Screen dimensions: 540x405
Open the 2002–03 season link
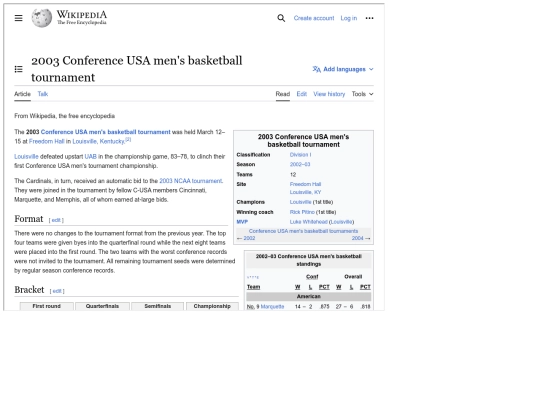tap(300, 164)
